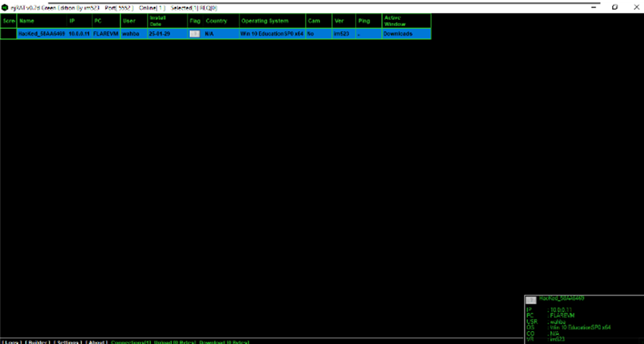Open the Builder tab in the bottom bar
The image size is (644, 344).
coord(37,342)
